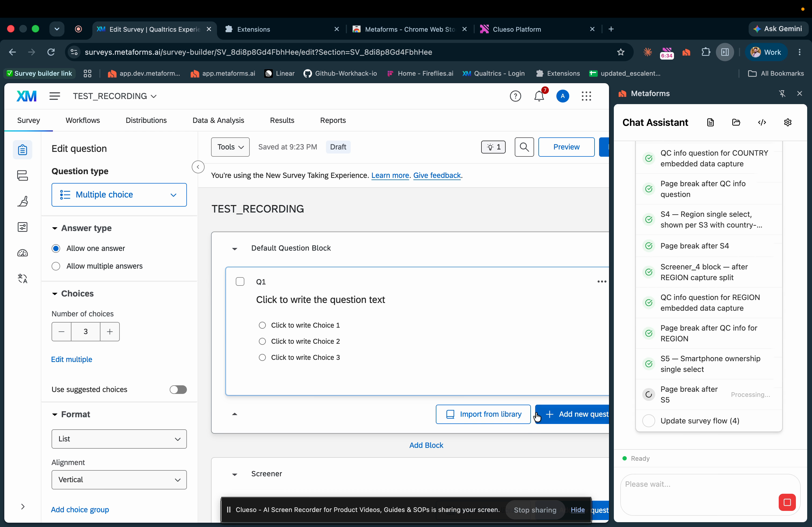
Task: Go to the Data & Analysis tab
Action: (x=218, y=120)
